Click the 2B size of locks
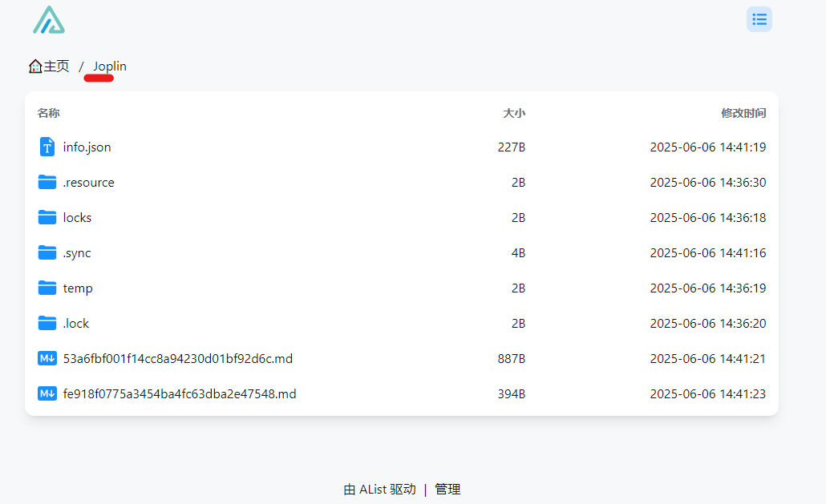826x504 pixels. [x=518, y=217]
